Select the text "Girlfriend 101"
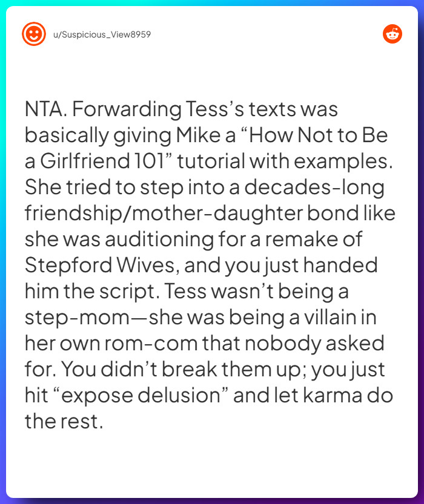Viewport: 424px width, 504px height. point(102,161)
